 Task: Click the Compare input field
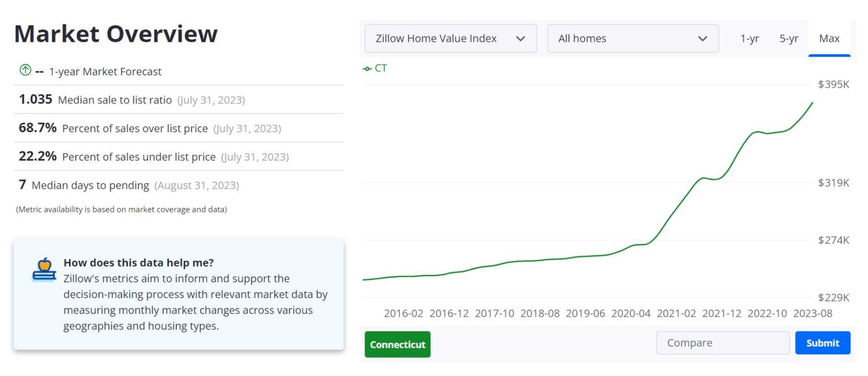coord(722,343)
